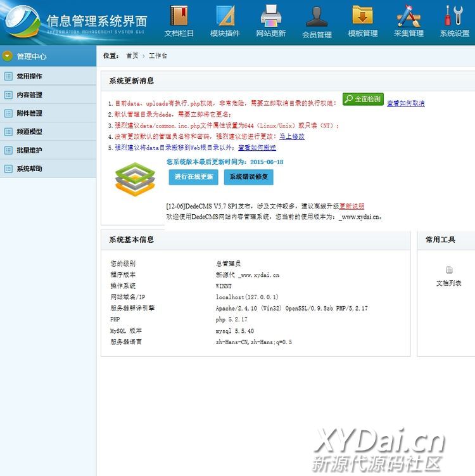Open the 系统帮助 sidebar section
This screenshot has height=476, width=475.
pos(48,169)
